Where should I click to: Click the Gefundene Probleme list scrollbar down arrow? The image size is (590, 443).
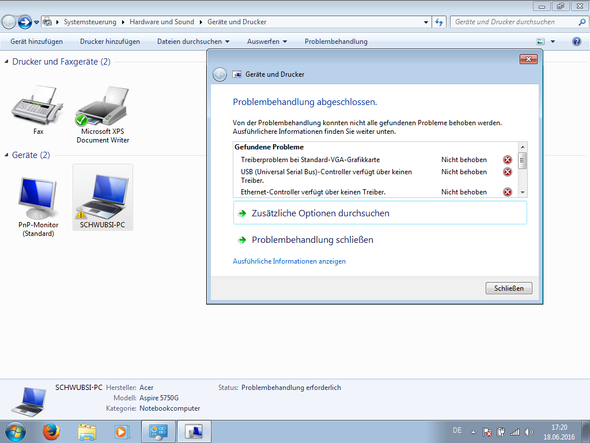[x=522, y=192]
